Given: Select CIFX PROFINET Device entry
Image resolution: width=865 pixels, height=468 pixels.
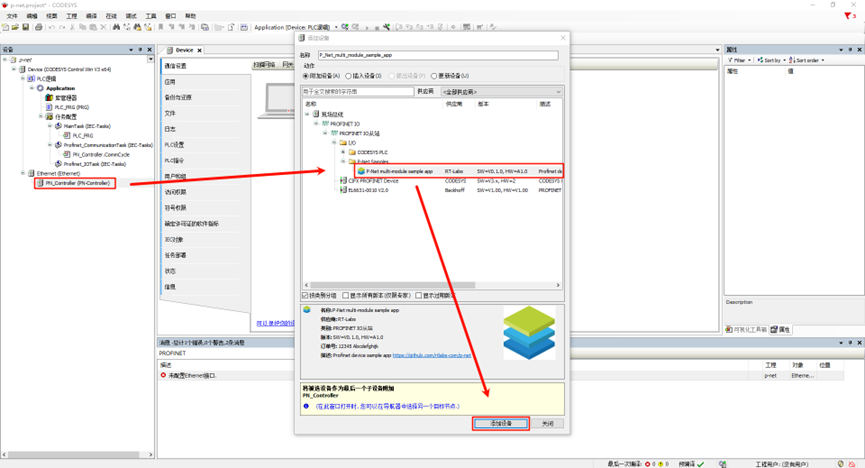Looking at the screenshot, I should pyautogui.click(x=373, y=180).
